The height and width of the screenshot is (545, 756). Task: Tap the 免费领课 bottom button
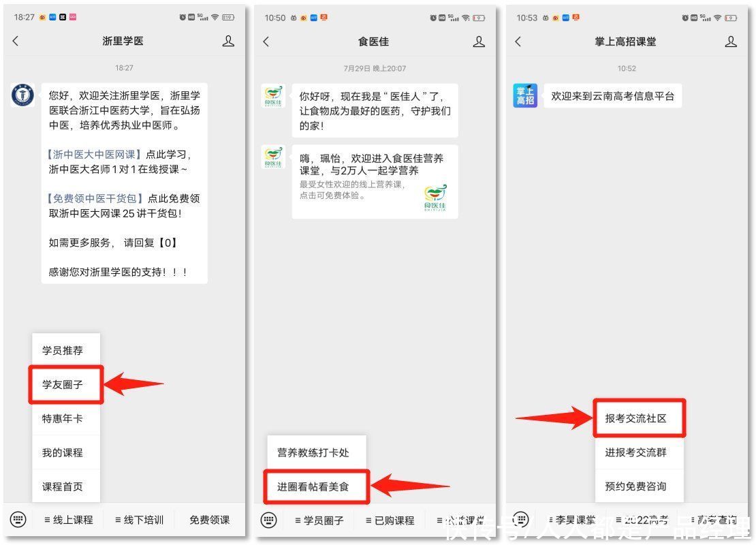point(209,520)
